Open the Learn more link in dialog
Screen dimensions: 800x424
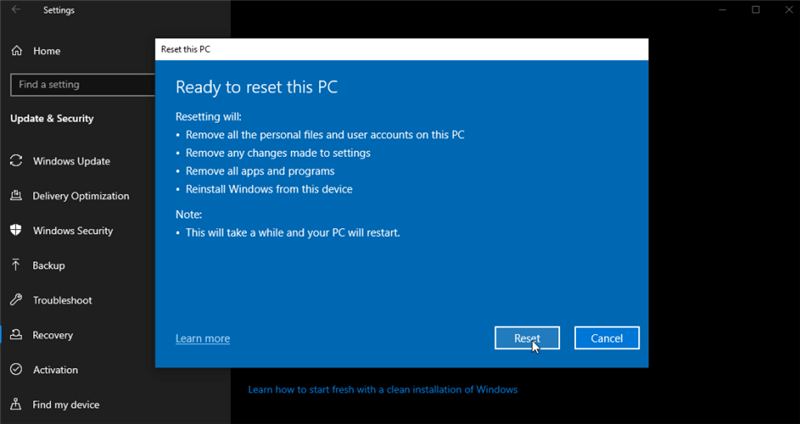(203, 338)
